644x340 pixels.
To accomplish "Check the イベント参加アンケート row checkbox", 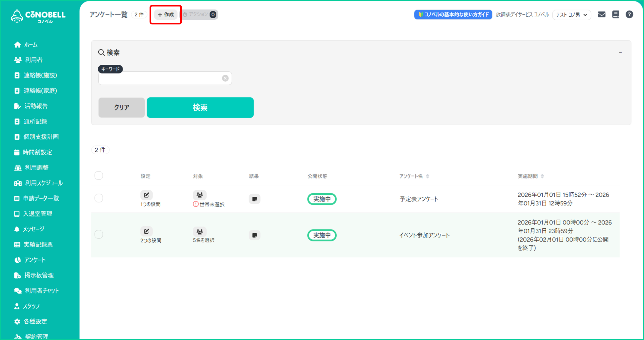I will pos(99,234).
